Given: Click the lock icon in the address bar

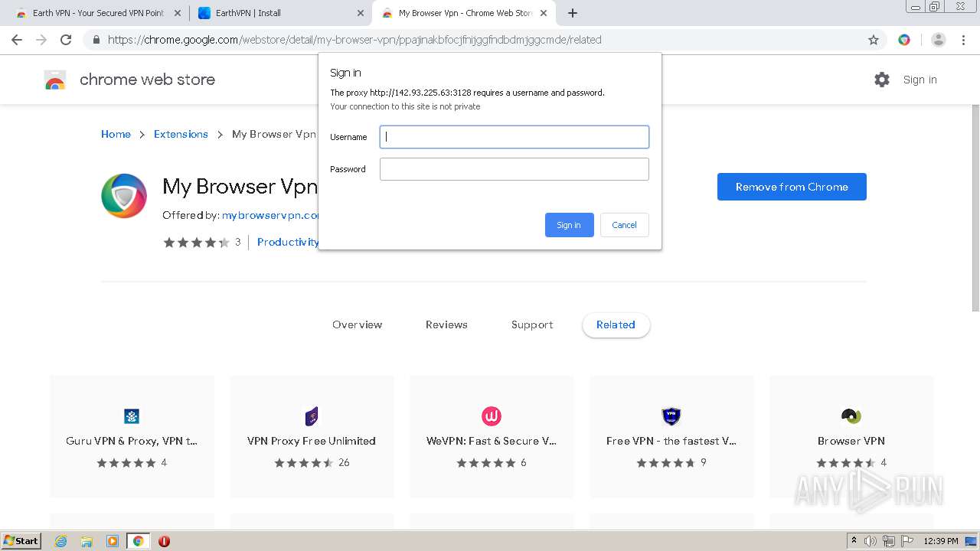Looking at the screenshot, I should pos(96,40).
